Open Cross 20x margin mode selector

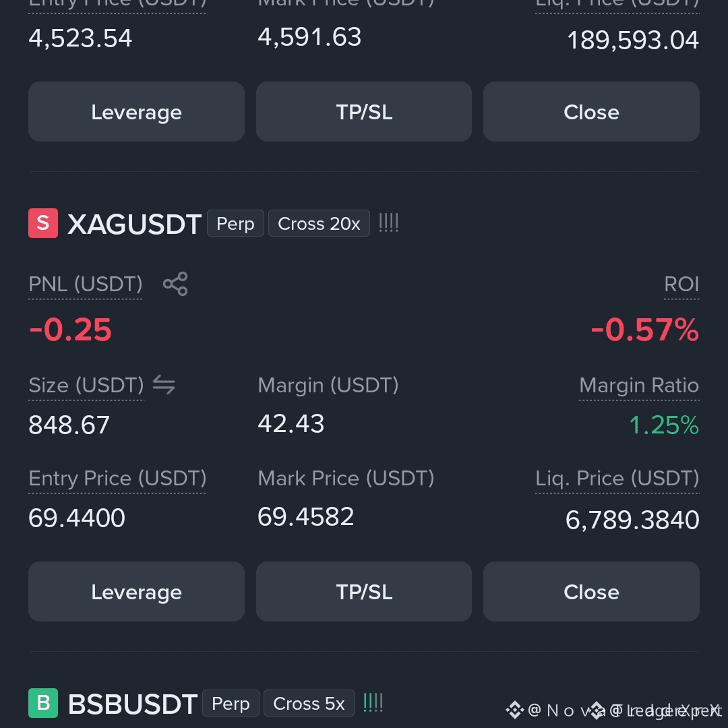point(319,223)
